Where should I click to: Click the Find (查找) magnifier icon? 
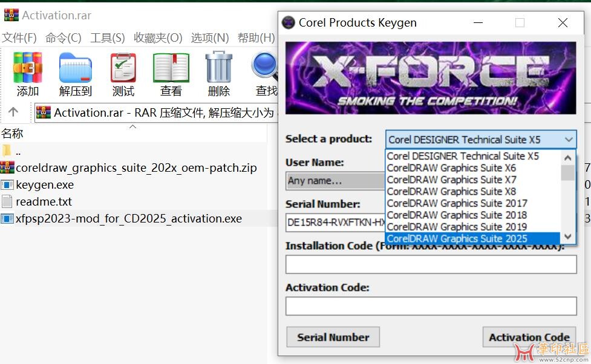(x=264, y=67)
